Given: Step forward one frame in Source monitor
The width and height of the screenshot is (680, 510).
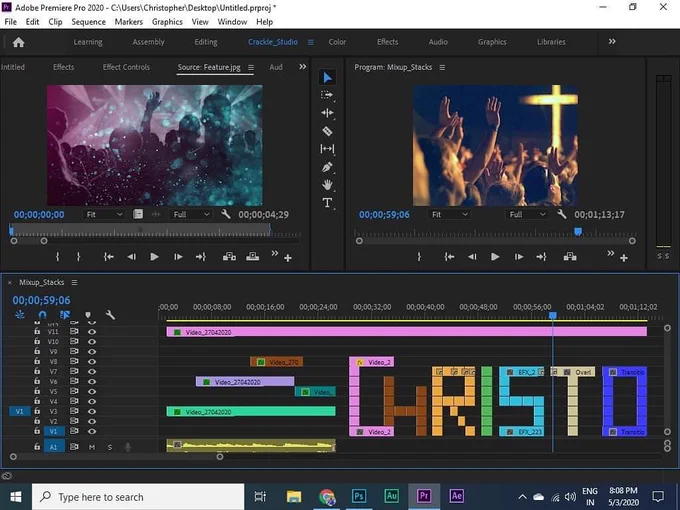Looking at the screenshot, I should click(x=178, y=257).
